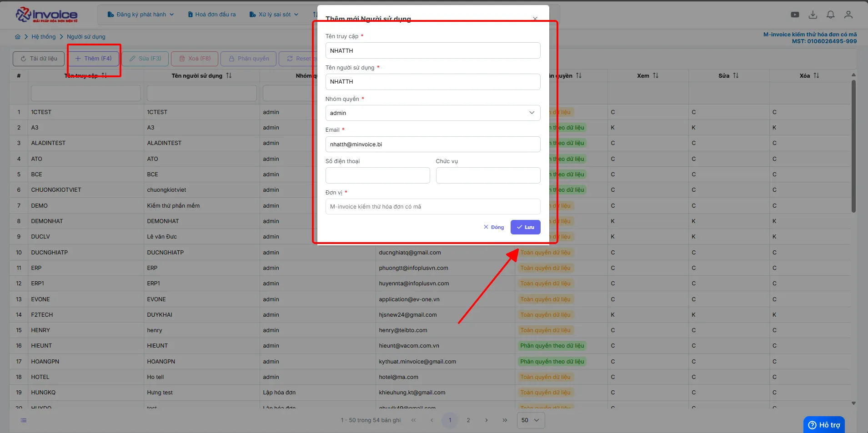
Task: Click the Phân quyền button
Action: (249, 59)
